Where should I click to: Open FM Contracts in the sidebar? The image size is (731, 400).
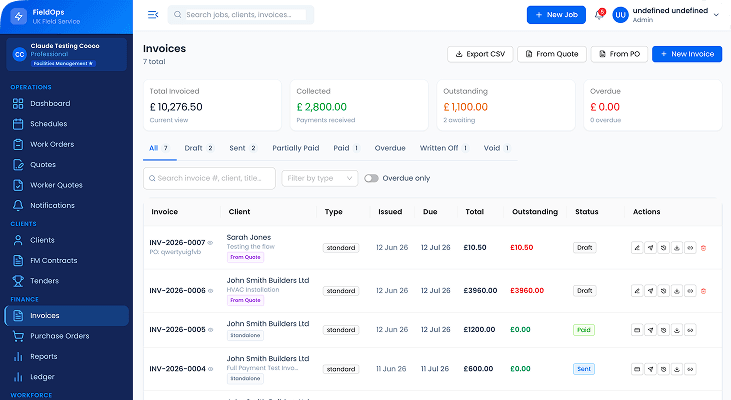pyautogui.click(x=66, y=261)
